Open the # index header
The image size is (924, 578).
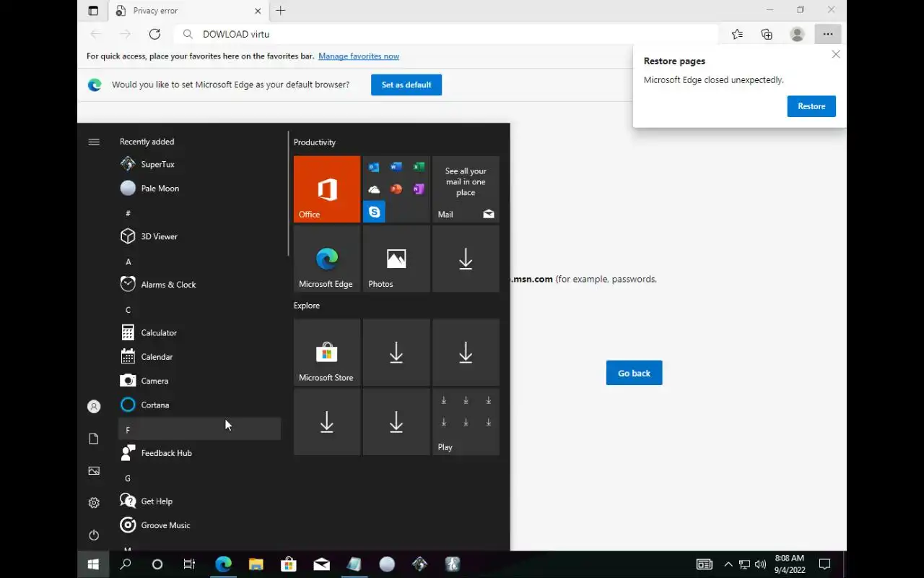(199, 212)
